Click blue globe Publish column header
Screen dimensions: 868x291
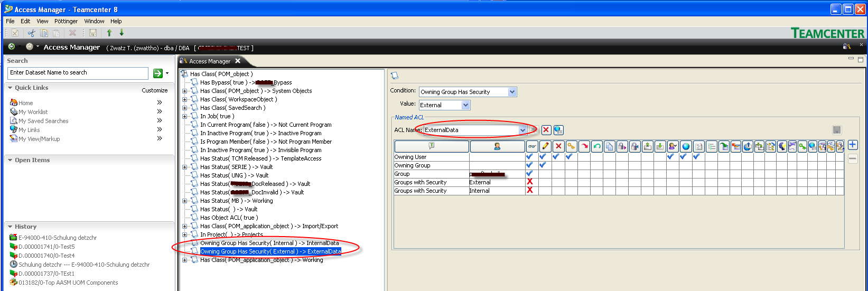686,146
